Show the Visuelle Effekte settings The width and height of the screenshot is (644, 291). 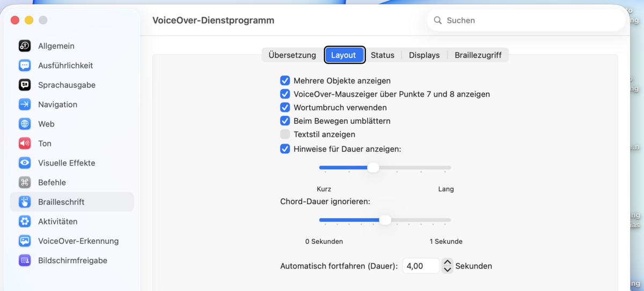pos(72,163)
